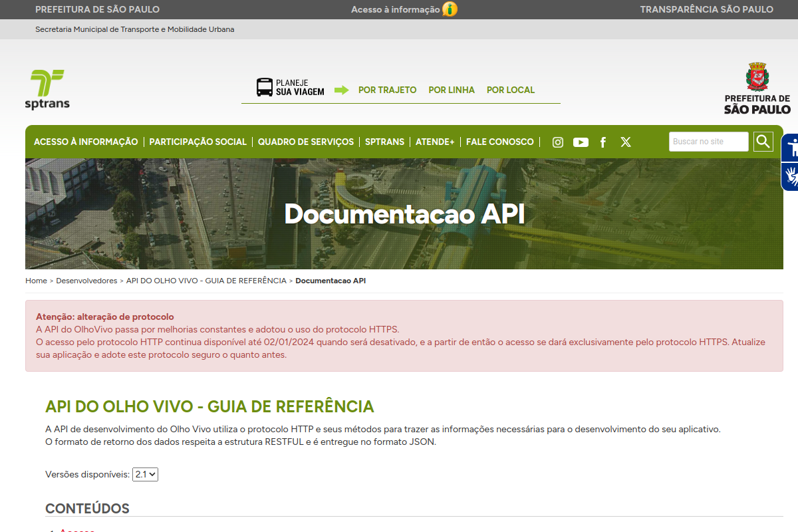Click the POR LINHA link
This screenshot has height=532, width=798.
pyautogui.click(x=452, y=90)
